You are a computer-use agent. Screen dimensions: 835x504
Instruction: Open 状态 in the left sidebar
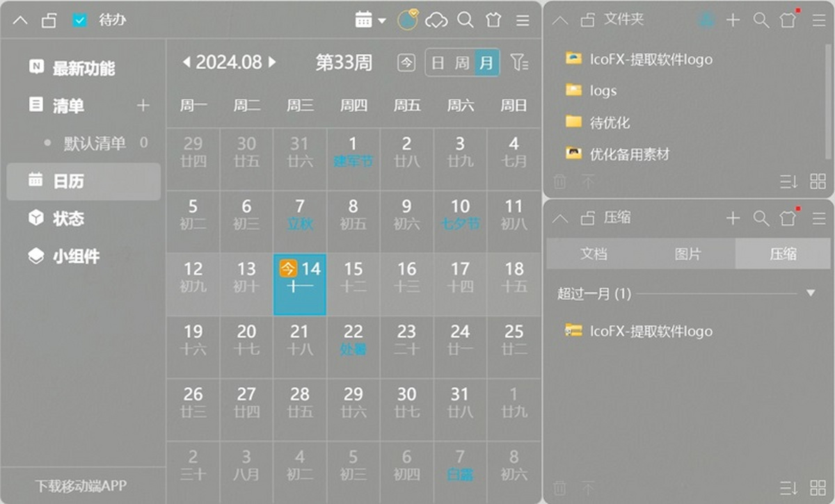[68, 219]
